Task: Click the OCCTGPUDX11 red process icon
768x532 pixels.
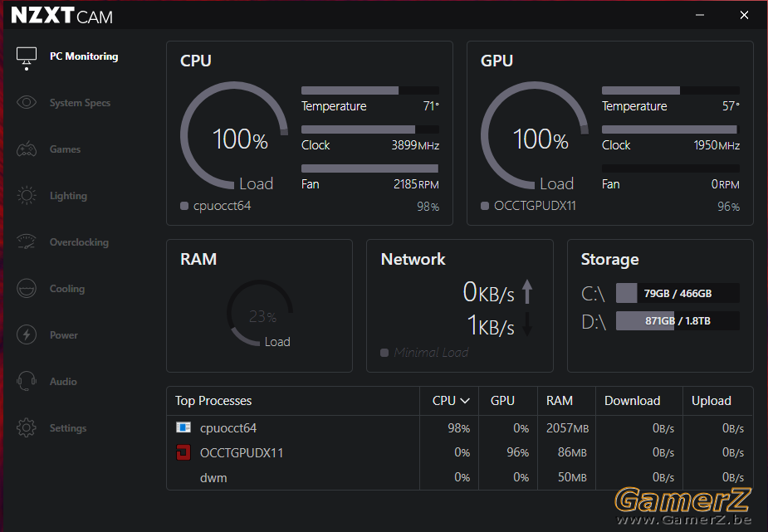Action: pos(183,452)
